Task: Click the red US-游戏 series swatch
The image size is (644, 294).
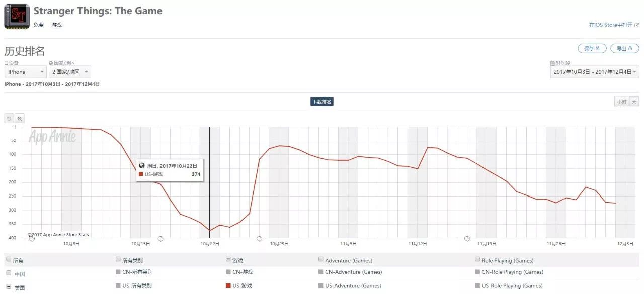Action: (x=228, y=286)
